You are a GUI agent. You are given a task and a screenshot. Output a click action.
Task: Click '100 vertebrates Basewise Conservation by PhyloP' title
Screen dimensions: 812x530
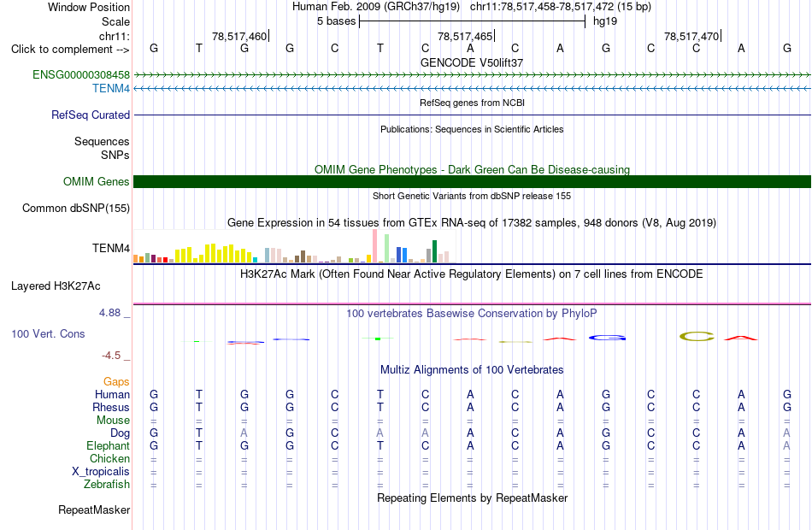[472, 314]
